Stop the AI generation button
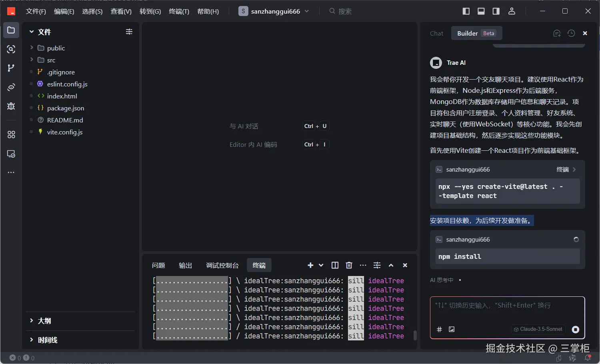Image resolution: width=600 pixels, height=364 pixels. click(x=576, y=329)
